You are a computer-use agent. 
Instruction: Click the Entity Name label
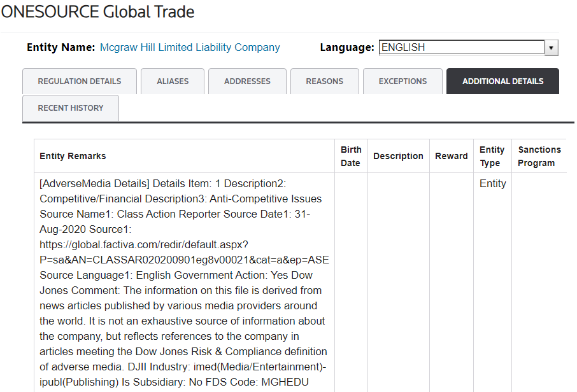click(61, 48)
